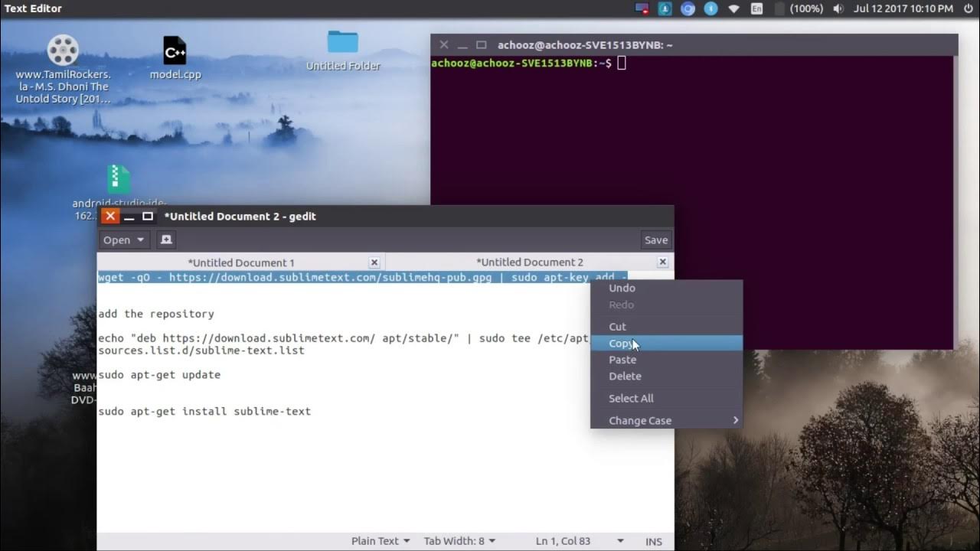
Task: Choose Copy in the context menu
Action: pyautogui.click(x=666, y=344)
